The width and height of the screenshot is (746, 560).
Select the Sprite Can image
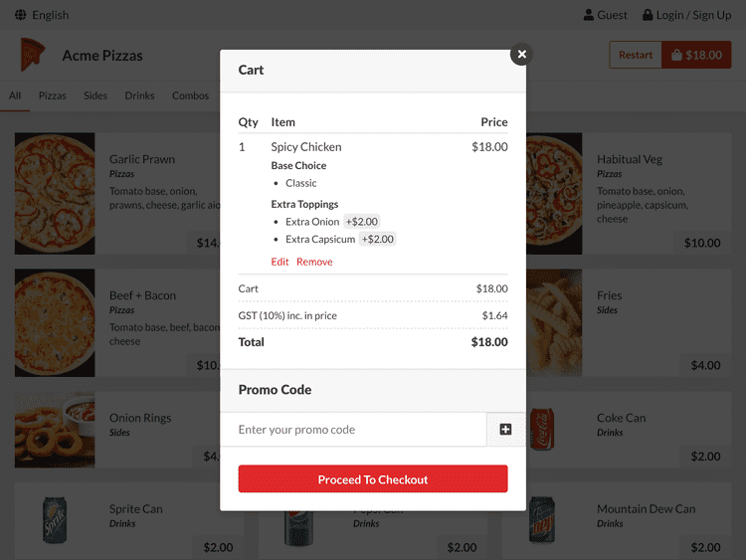click(55, 520)
